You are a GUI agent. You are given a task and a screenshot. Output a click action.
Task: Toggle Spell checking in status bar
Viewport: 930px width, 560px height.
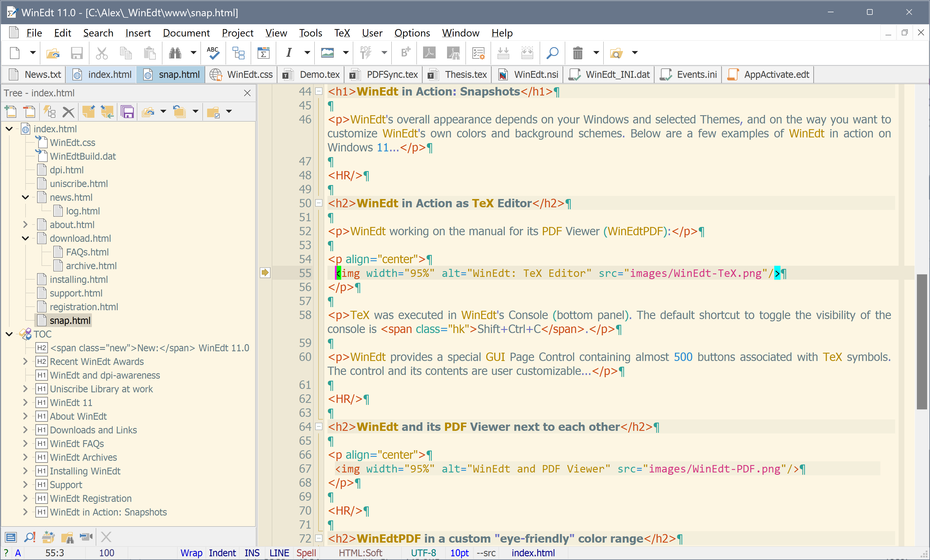pyautogui.click(x=306, y=553)
